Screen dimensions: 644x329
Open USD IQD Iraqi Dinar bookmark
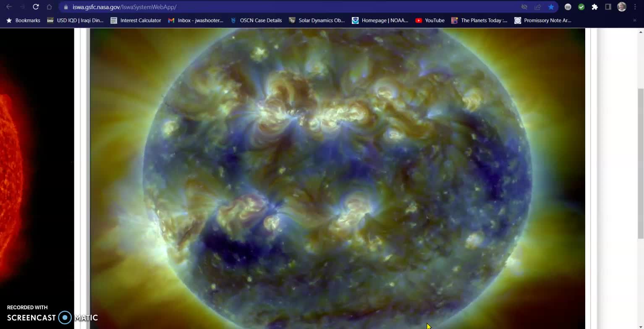75,20
